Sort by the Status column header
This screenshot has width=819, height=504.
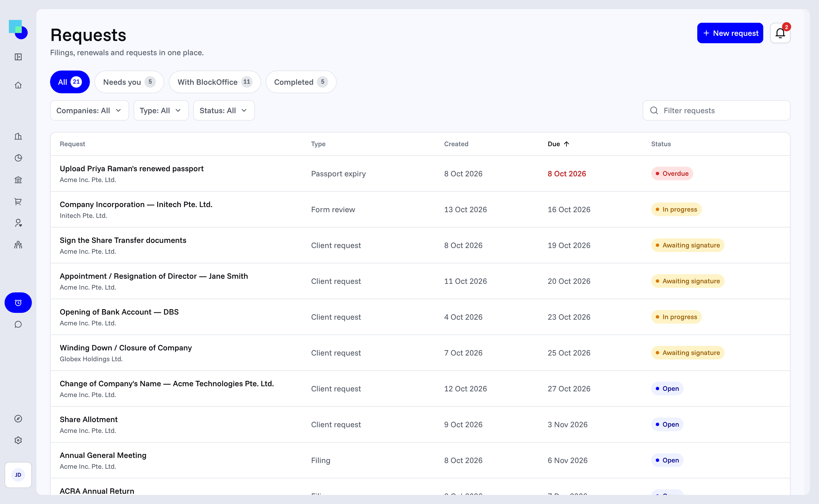click(661, 144)
